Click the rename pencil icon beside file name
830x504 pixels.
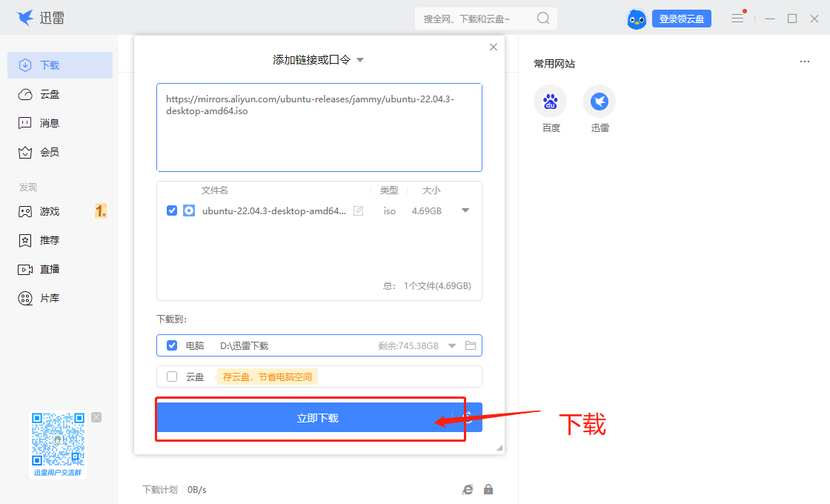pos(359,210)
